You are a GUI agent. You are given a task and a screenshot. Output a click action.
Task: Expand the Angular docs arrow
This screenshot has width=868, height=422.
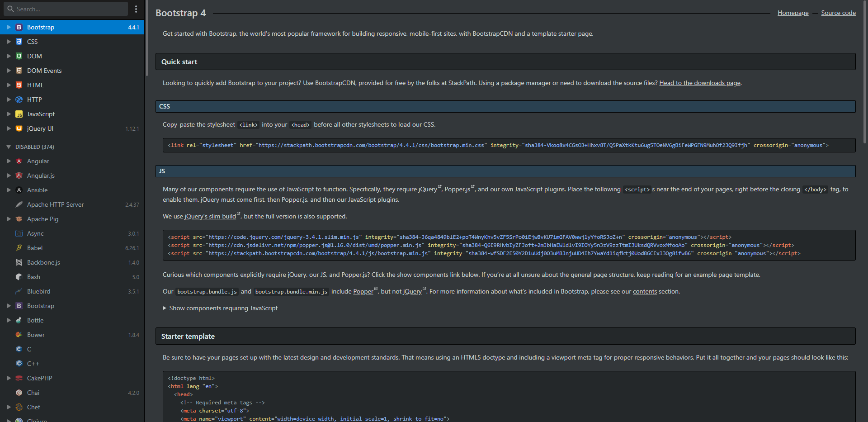[x=9, y=161]
